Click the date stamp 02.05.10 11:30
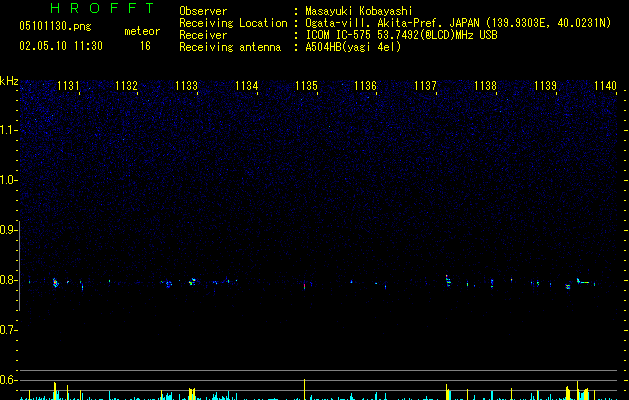The width and height of the screenshot is (629, 400). click(x=61, y=46)
